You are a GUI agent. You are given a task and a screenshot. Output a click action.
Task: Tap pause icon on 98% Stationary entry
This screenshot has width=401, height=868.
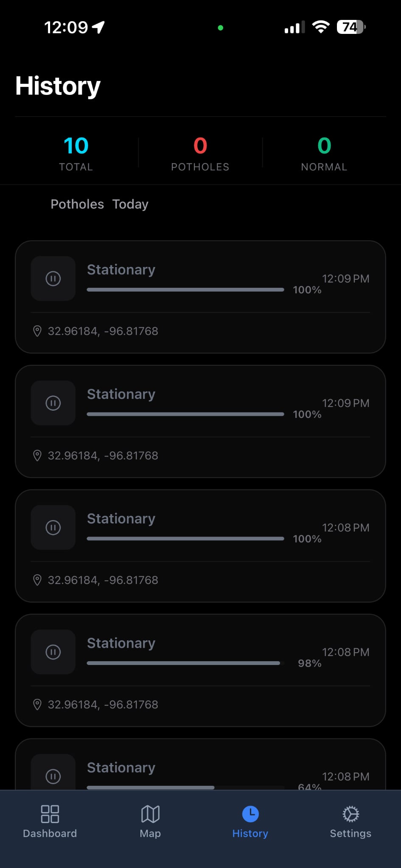pos(53,652)
